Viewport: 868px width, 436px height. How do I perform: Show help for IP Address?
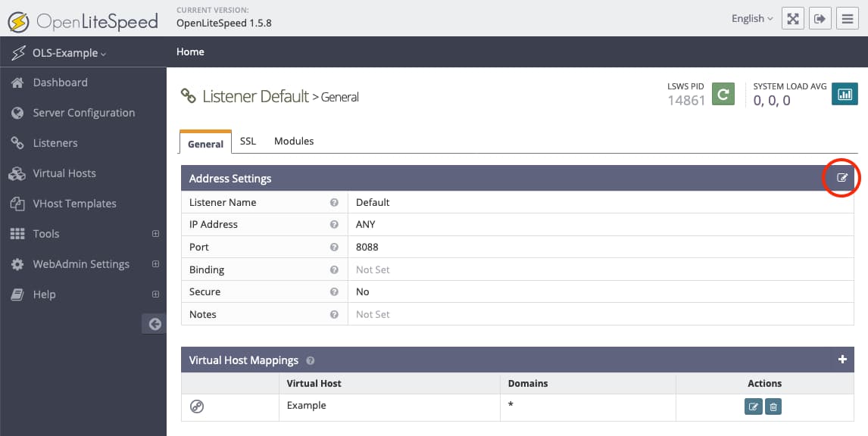tap(334, 225)
